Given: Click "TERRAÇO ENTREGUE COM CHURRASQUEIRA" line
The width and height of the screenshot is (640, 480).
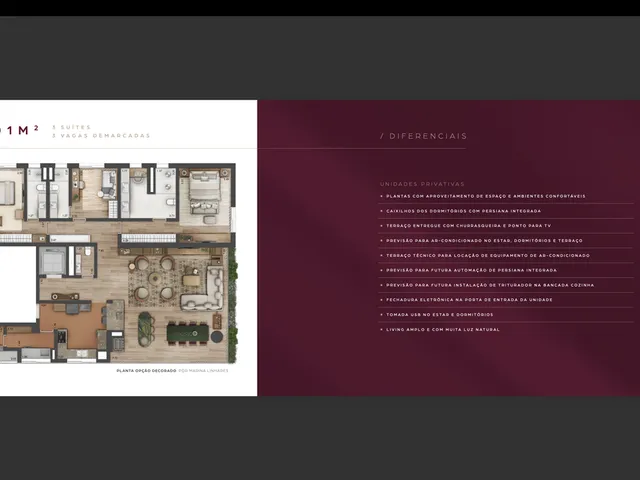Looking at the screenshot, I should (x=469, y=226).
